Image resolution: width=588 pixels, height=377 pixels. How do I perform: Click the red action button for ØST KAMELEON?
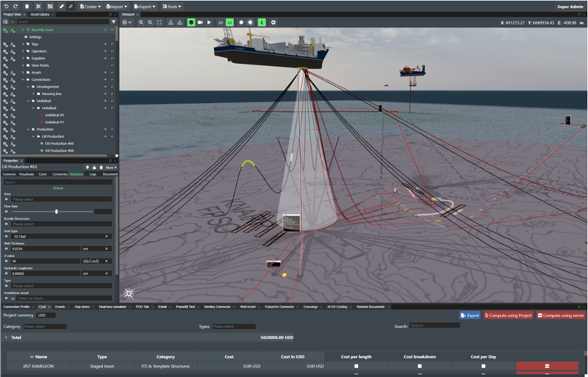[x=547, y=366]
